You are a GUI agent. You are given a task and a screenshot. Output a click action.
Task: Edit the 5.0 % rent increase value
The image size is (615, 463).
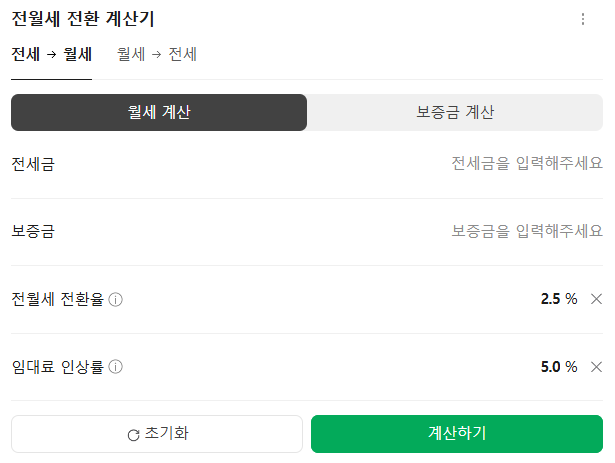(550, 367)
